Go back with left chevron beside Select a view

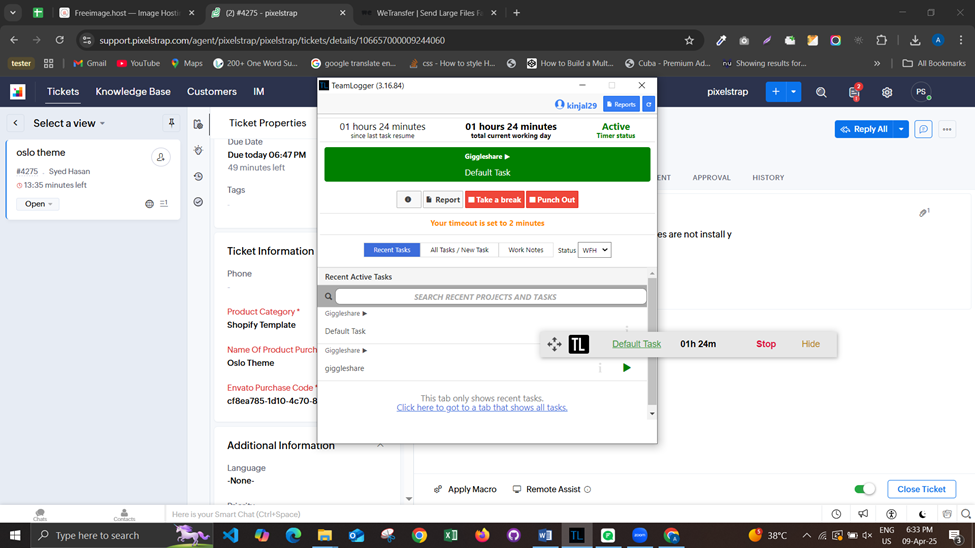tap(16, 123)
